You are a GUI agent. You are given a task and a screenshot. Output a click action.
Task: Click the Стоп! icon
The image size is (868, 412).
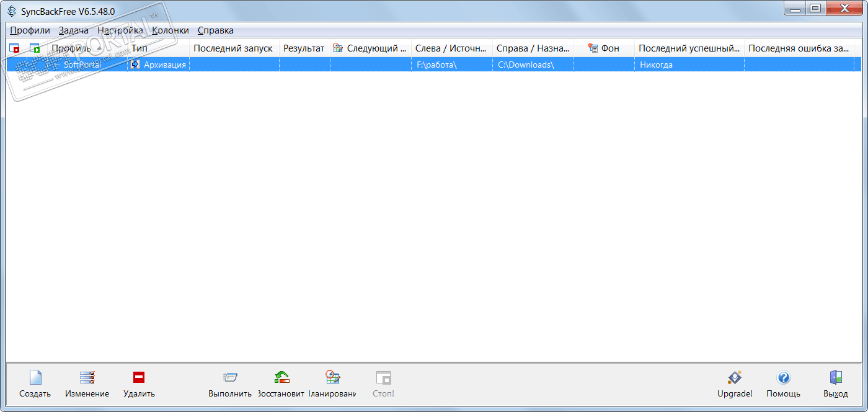(x=383, y=377)
